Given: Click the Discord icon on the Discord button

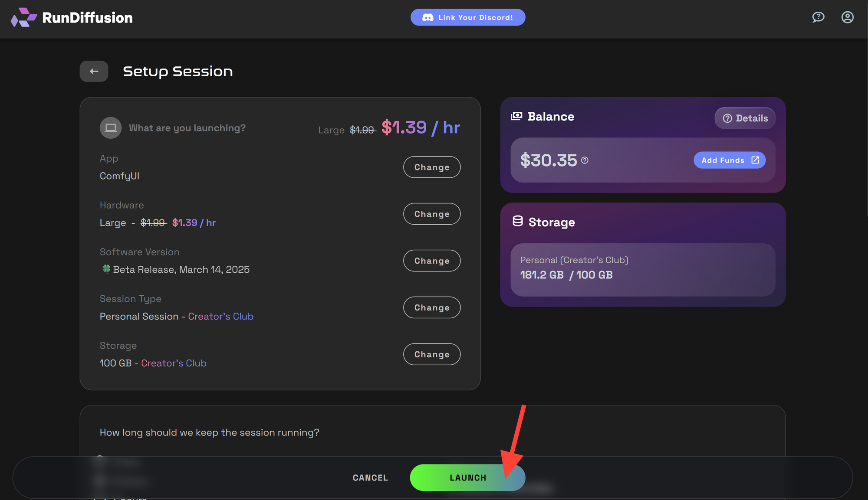Looking at the screenshot, I should 428,17.
